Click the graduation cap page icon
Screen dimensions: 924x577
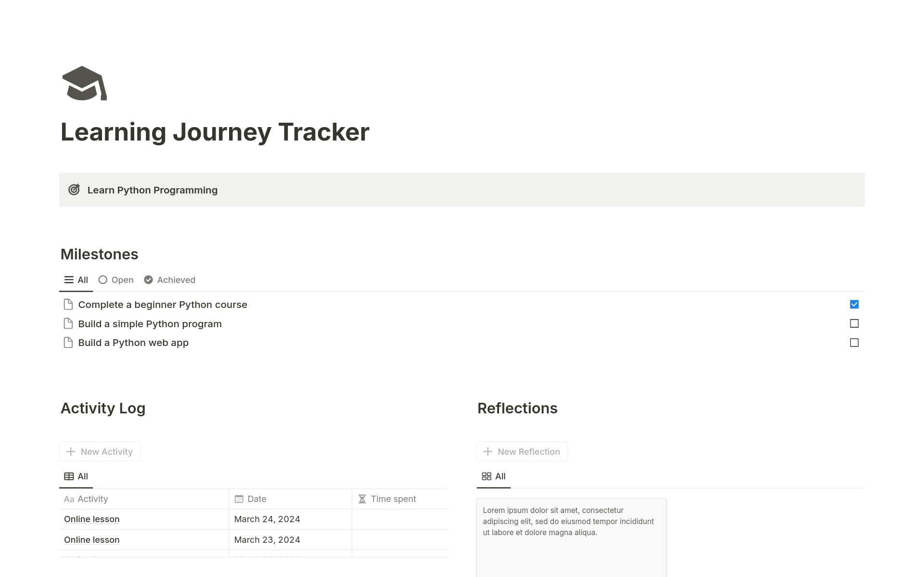[x=84, y=85]
